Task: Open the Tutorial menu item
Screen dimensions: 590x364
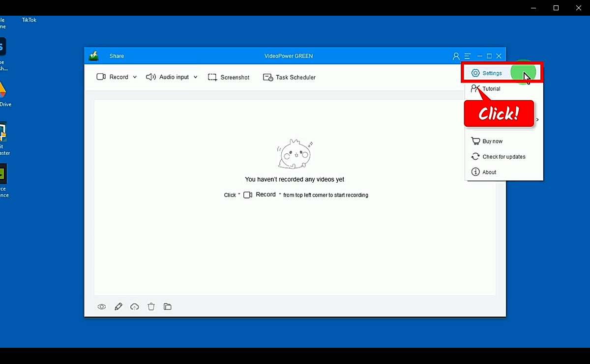Action: click(x=491, y=88)
